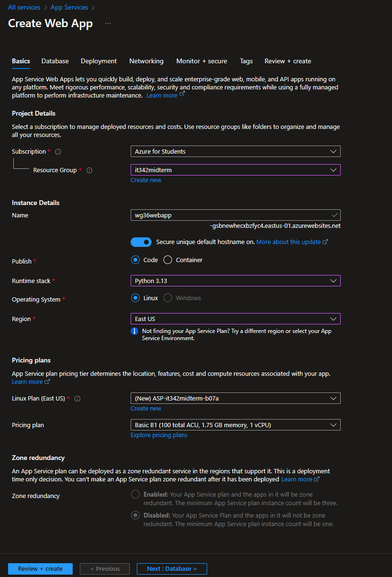
Task: Open the ellipsis menu beside Create Web App
Action: pyautogui.click(x=108, y=23)
